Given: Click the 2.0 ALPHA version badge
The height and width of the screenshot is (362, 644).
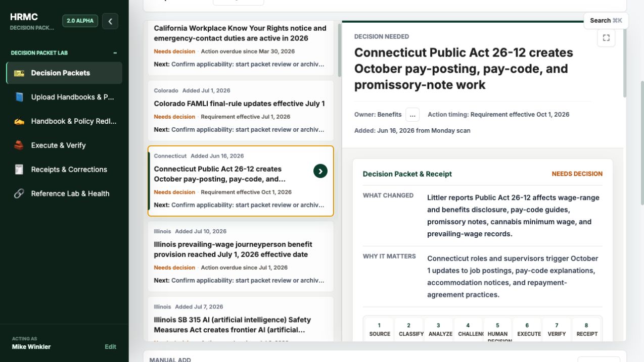Looking at the screenshot, I should [x=80, y=21].
